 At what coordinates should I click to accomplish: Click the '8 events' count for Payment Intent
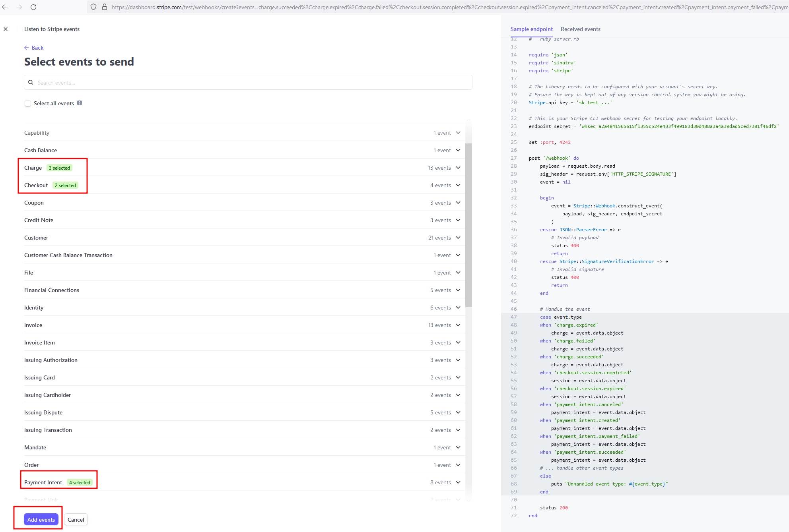[441, 482]
